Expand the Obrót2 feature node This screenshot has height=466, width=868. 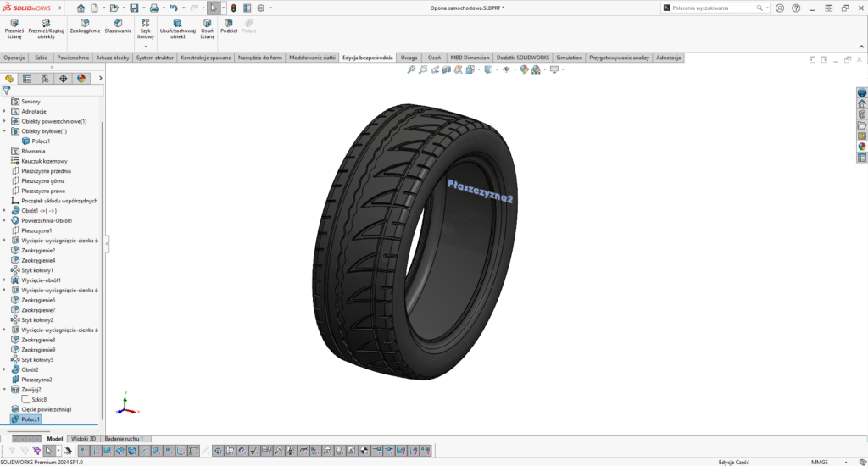click(4, 369)
